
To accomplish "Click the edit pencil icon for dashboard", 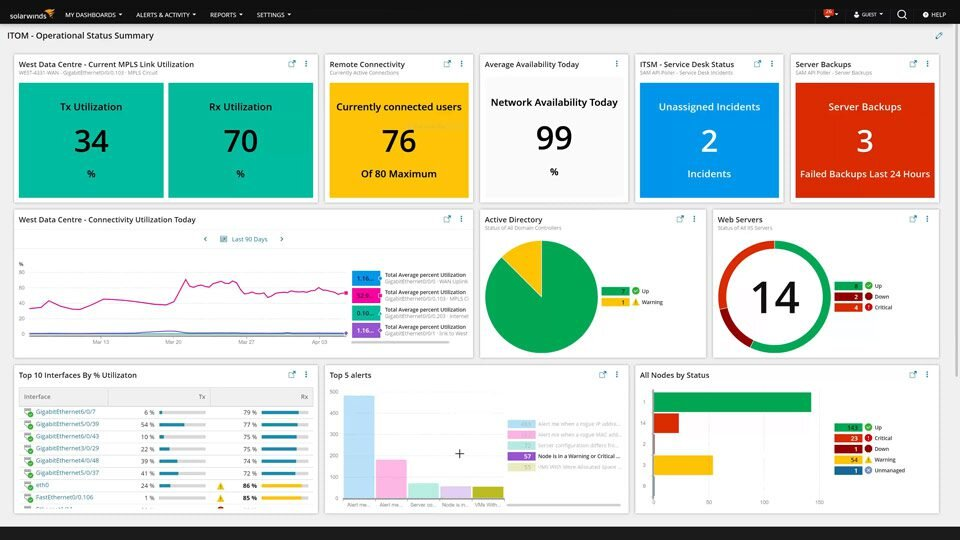I will click(x=939, y=36).
